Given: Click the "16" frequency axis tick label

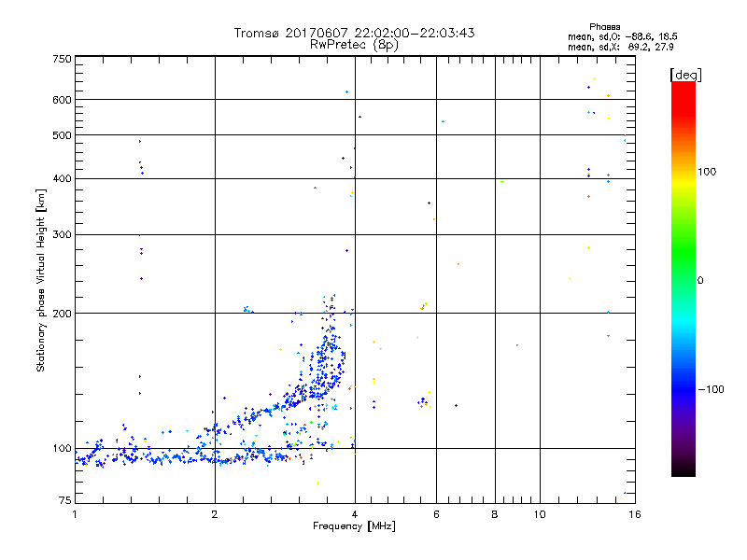Looking at the screenshot, I should (x=635, y=514).
